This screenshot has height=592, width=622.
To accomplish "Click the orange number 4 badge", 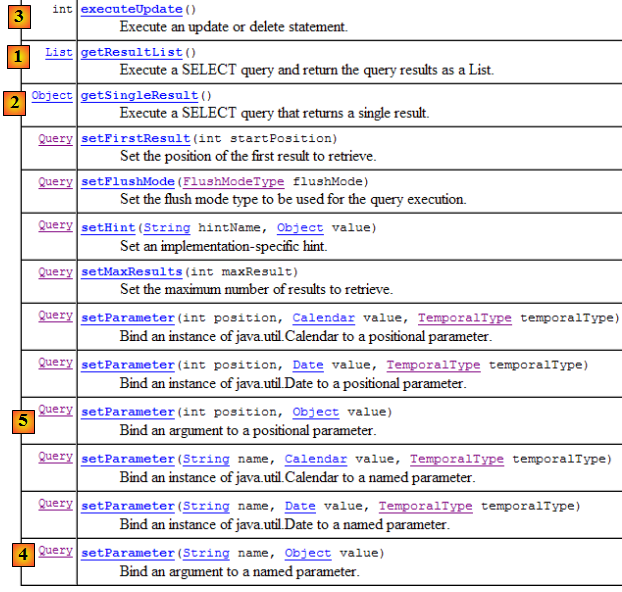I will point(21,553).
